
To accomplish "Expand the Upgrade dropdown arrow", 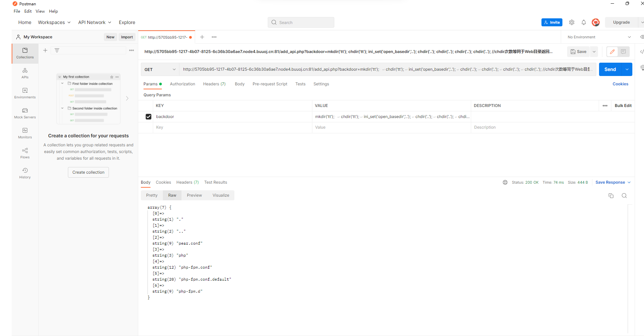I will (x=641, y=22).
